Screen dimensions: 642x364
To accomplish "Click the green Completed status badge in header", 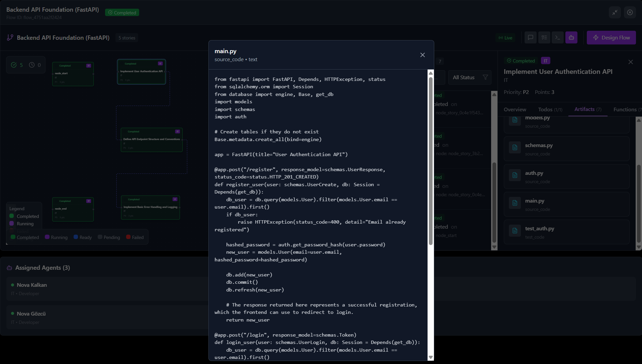I will click(122, 12).
